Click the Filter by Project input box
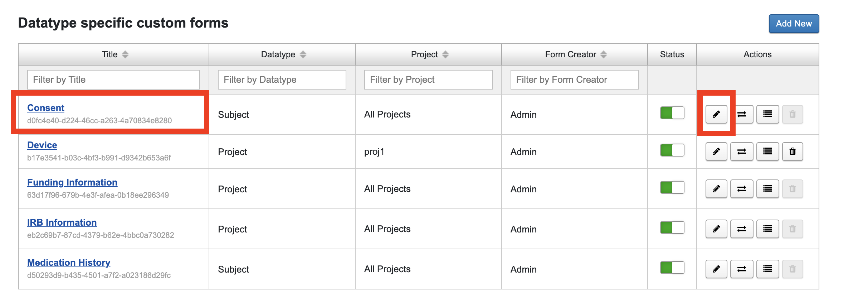Image resolution: width=868 pixels, height=293 pixels. [428, 79]
